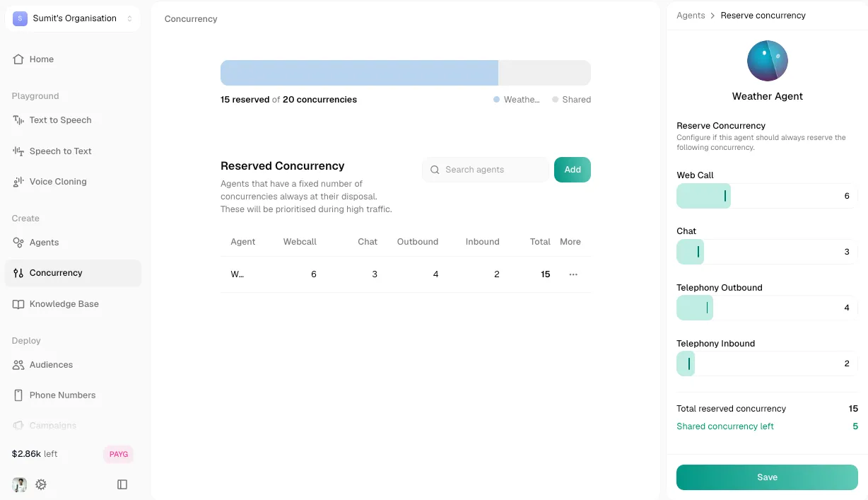Collapse sidebar with panel icon
Screen dimensions: 868x500
[122, 484]
